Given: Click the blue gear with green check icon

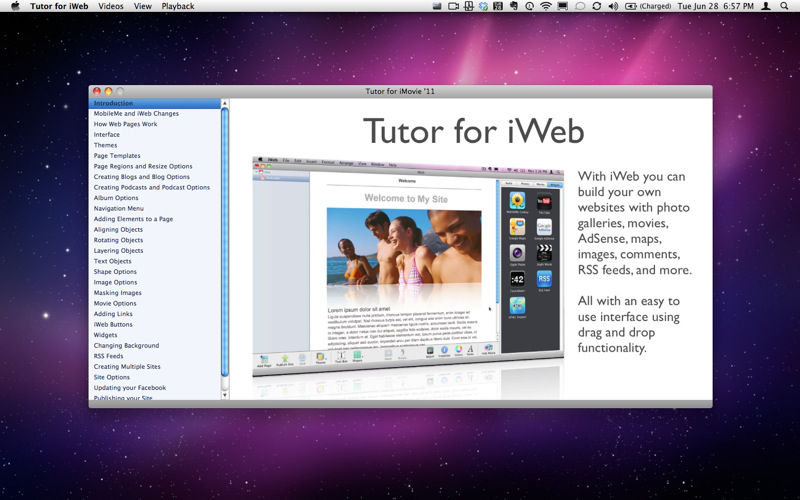Looking at the screenshot, I should [x=483, y=6].
